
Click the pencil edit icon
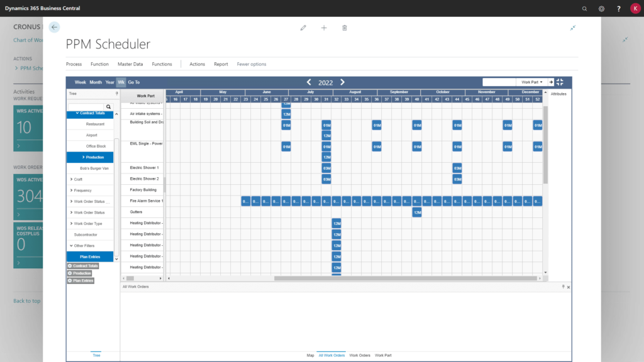(303, 28)
